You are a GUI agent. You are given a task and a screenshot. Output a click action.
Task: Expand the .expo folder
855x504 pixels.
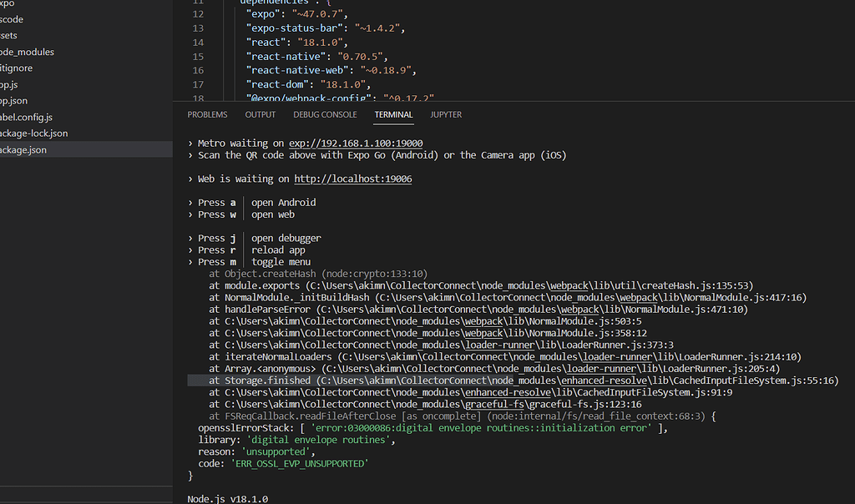tap(13, 3)
